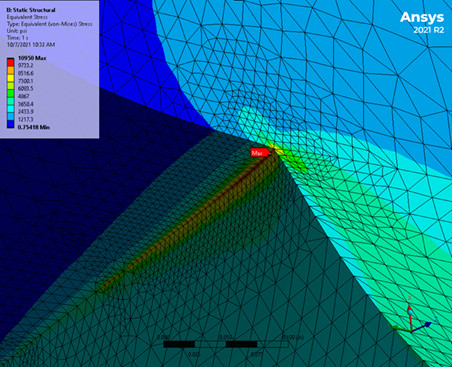The height and width of the screenshot is (367, 452).
Task: Click the 10/7/2021 10:32 AM timestamp
Action: point(31,44)
